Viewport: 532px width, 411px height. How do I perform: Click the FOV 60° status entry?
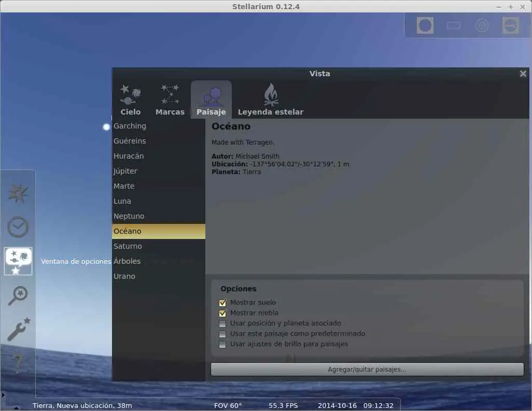(228, 406)
